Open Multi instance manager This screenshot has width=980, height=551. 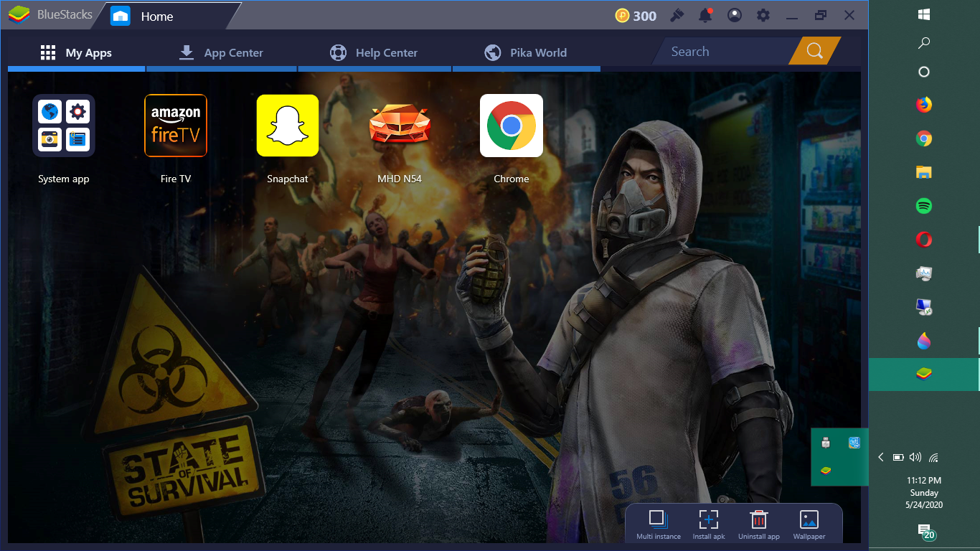658,524
